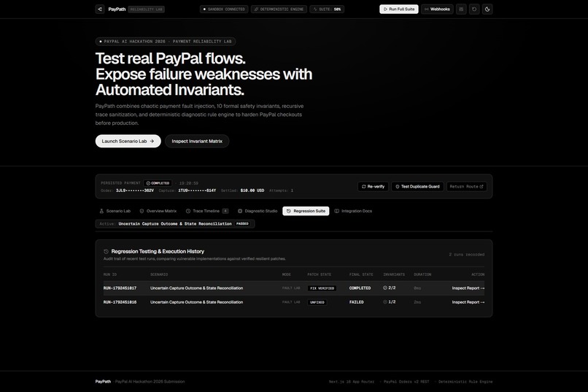Open the Webhooks panel
This screenshot has width=588, height=392.
[437, 9]
